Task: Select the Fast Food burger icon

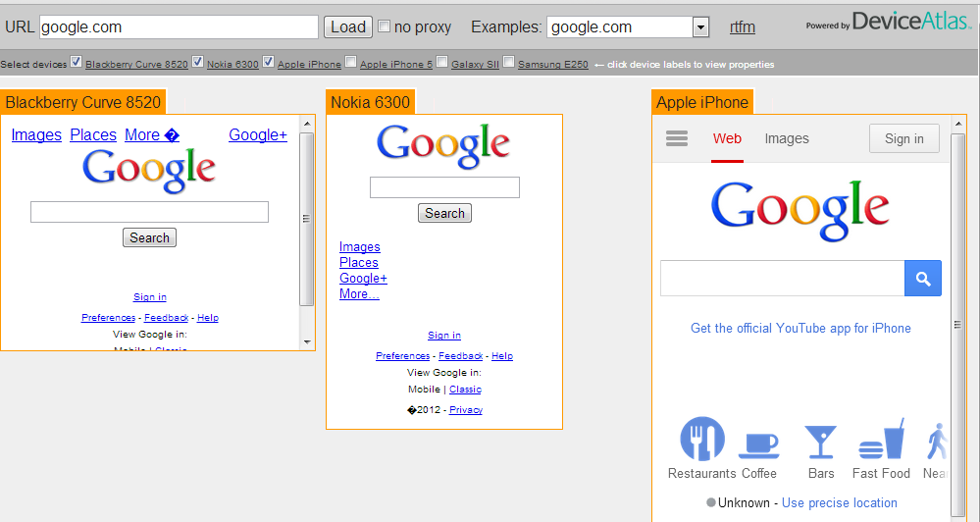Action: click(881, 441)
